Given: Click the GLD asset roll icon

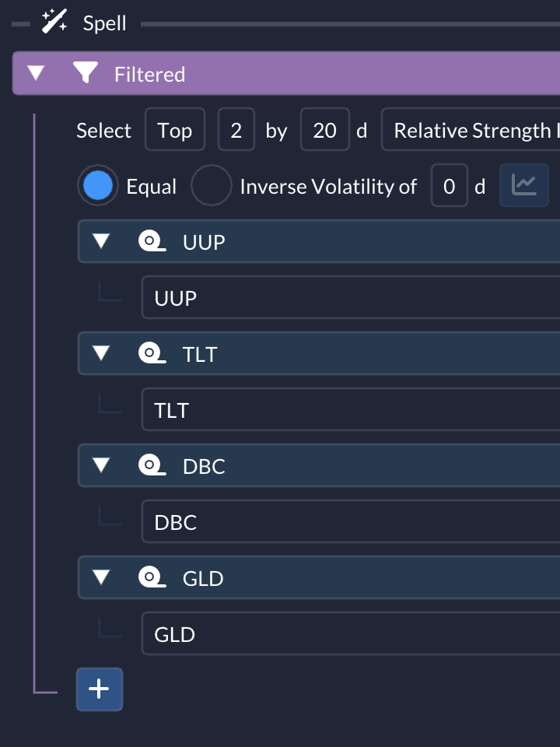Looking at the screenshot, I should 152,577.
